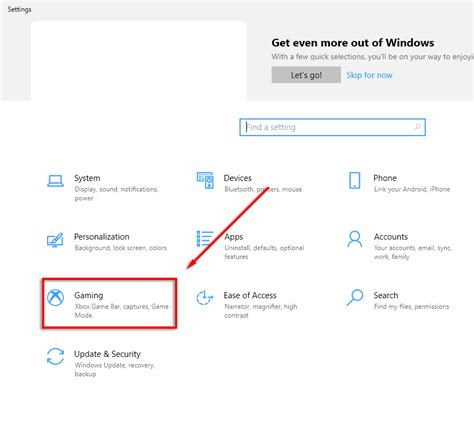This screenshot has height=446, width=474.
Task: Select the Personalization category title
Action: [x=102, y=237]
